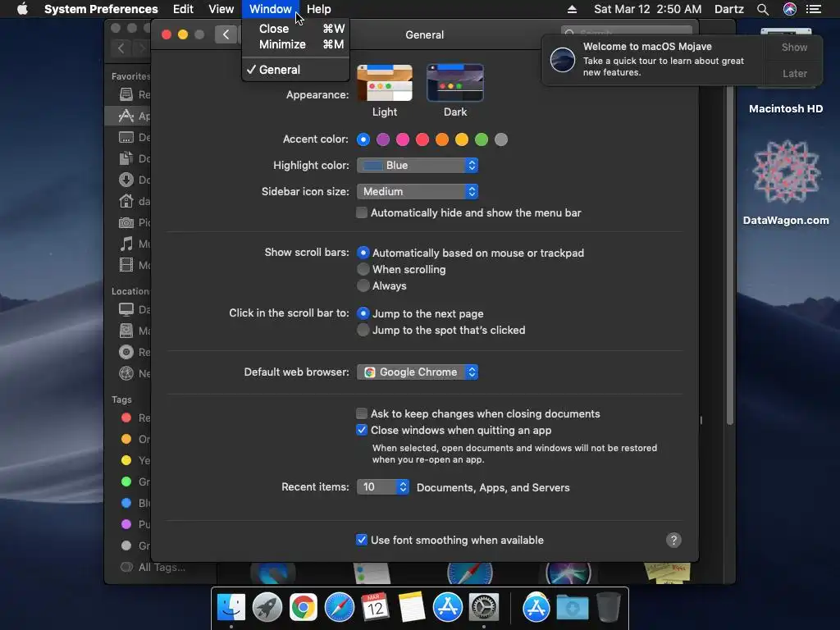Screen dimensions: 840x630
Task: Open Sidebar icon size Medium dropdown
Action: [418, 191]
